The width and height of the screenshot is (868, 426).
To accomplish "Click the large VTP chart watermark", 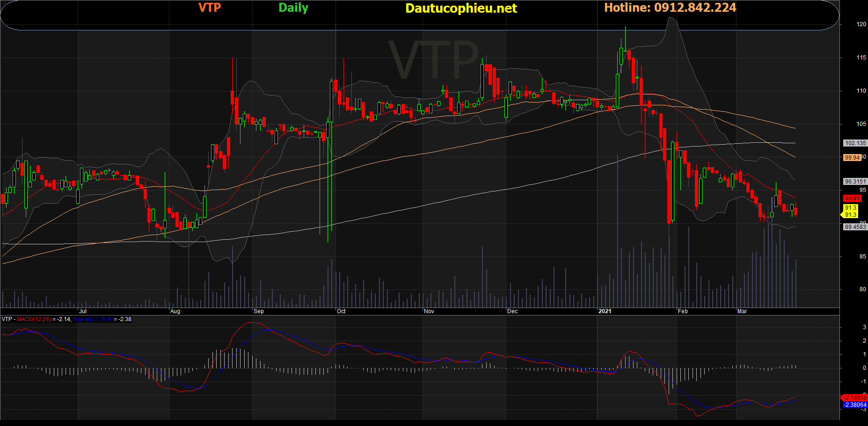I will 433,60.
